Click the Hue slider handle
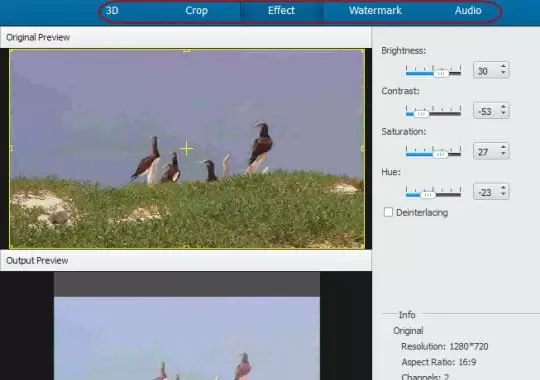The width and height of the screenshot is (540, 380). tap(428, 195)
